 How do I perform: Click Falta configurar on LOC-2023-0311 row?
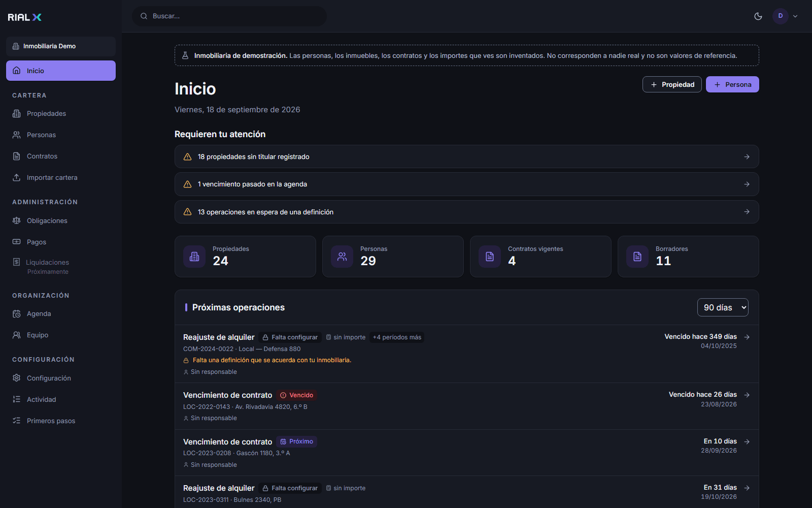(x=290, y=488)
